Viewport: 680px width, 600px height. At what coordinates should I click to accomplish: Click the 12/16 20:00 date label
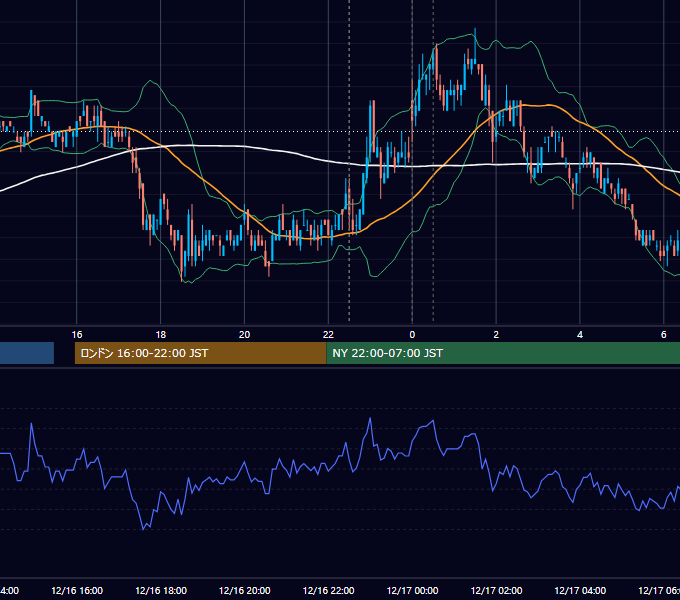tap(245, 590)
